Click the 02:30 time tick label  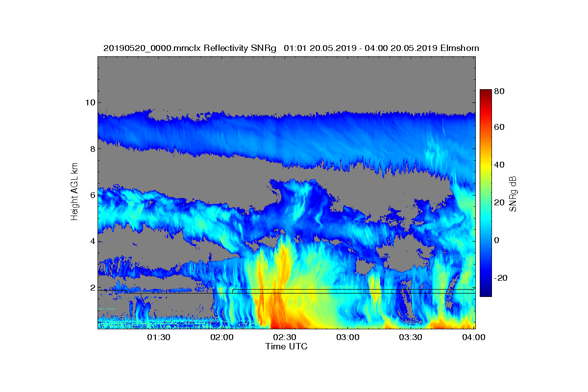pos(285,337)
